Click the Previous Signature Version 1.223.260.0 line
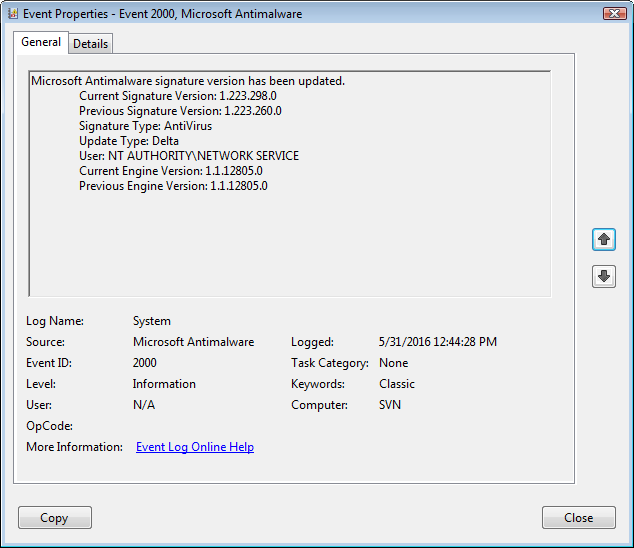This screenshot has height=548, width=634. [180, 111]
